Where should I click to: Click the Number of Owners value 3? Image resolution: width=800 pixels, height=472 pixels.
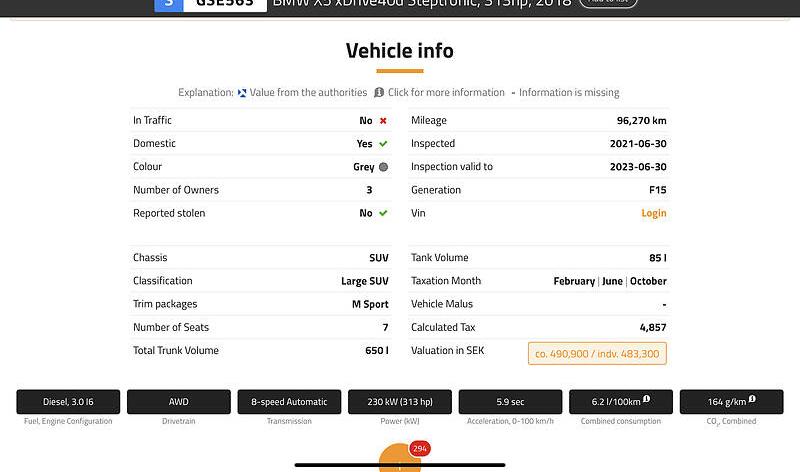pyautogui.click(x=369, y=190)
